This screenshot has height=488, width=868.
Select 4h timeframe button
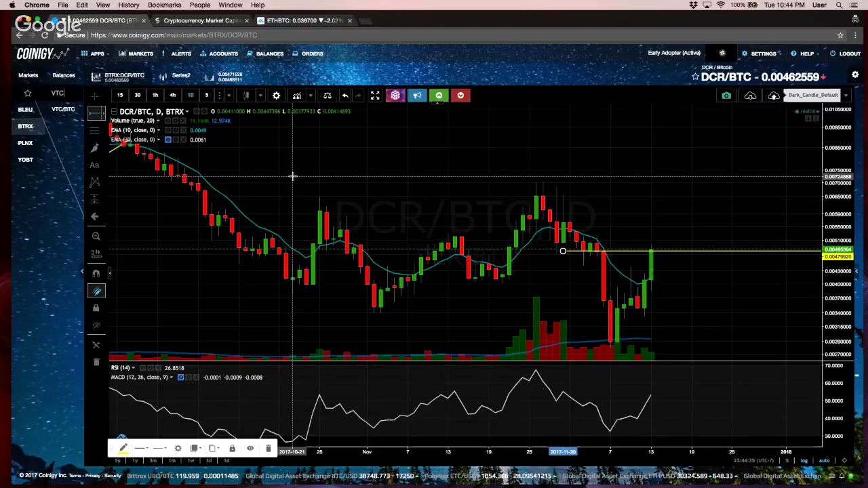pos(172,96)
